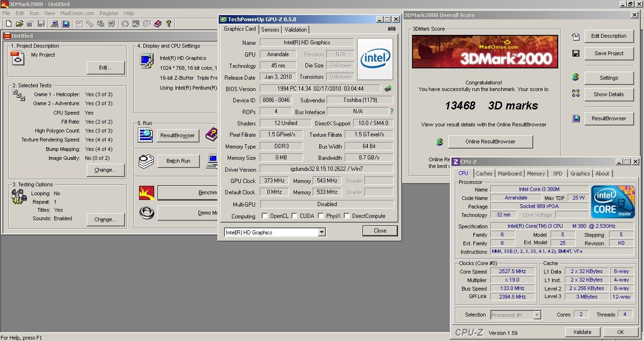The width and height of the screenshot is (644, 341).
Task: Click the Online ResultBrowser button
Action: click(x=490, y=141)
